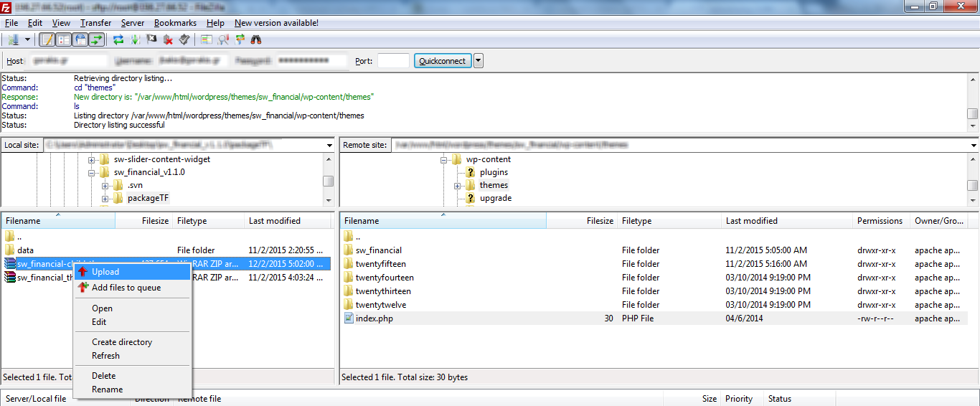
Task: Click the twentythirteen folder icon
Action: tap(349, 291)
